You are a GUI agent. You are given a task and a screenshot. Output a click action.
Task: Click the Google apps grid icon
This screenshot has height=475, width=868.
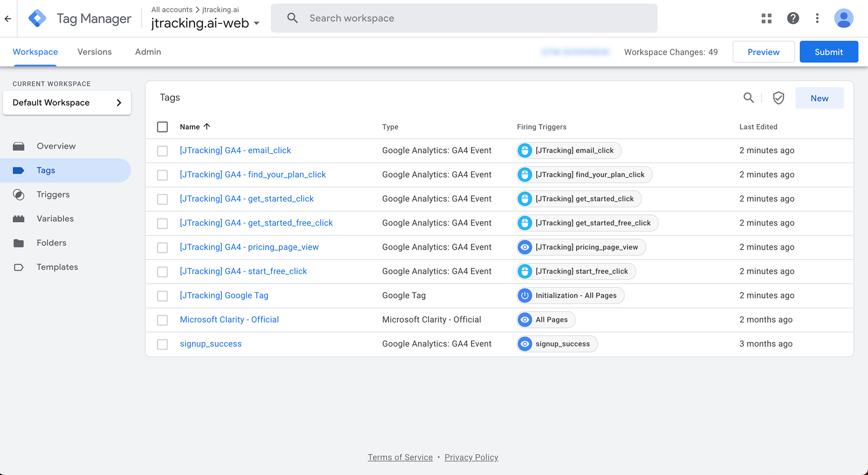coord(766,18)
